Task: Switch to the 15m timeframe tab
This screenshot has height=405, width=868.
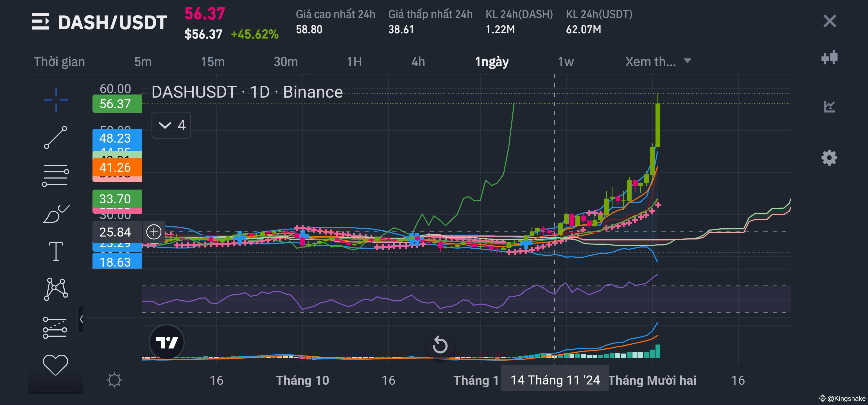Action: point(213,62)
